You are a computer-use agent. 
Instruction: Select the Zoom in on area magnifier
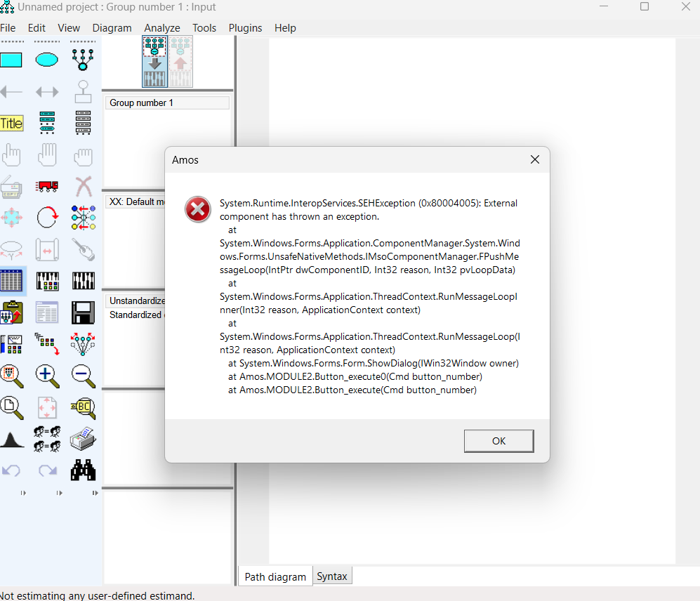click(x=12, y=376)
